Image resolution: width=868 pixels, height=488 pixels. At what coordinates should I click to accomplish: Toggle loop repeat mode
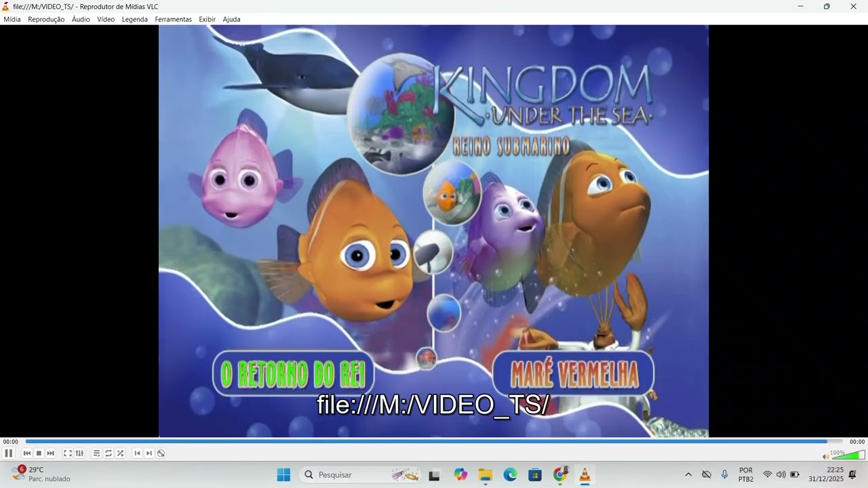[x=108, y=453]
